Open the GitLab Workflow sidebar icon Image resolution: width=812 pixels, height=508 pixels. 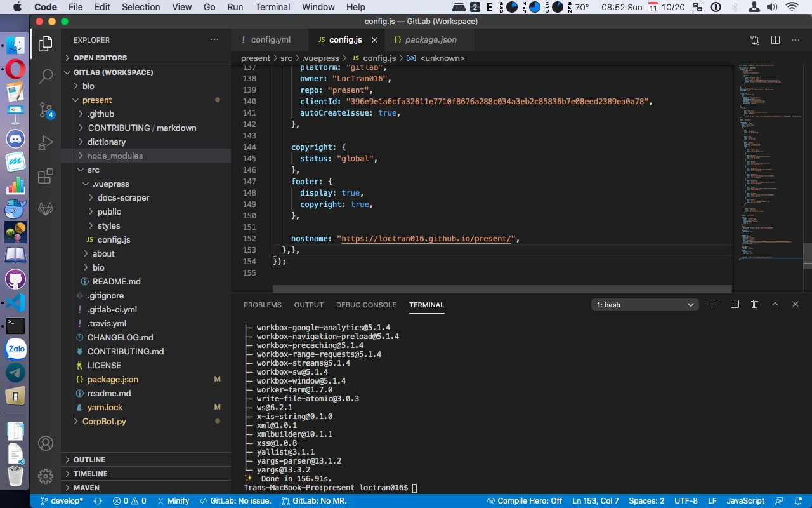point(46,209)
